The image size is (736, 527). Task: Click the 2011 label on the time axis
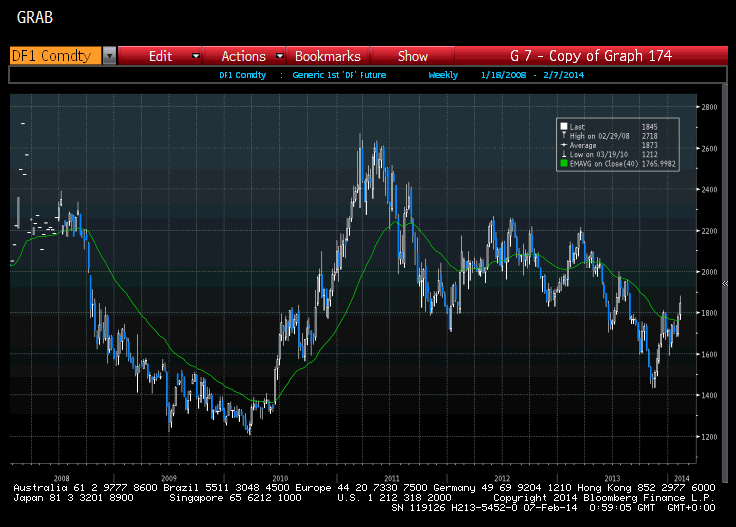(x=392, y=478)
